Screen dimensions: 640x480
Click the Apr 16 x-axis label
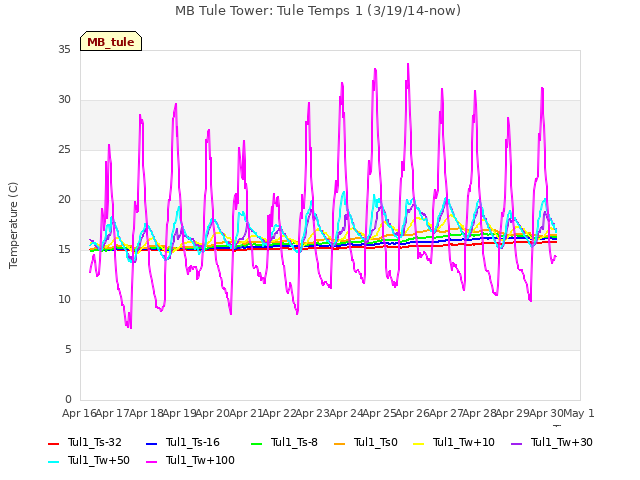79,413
